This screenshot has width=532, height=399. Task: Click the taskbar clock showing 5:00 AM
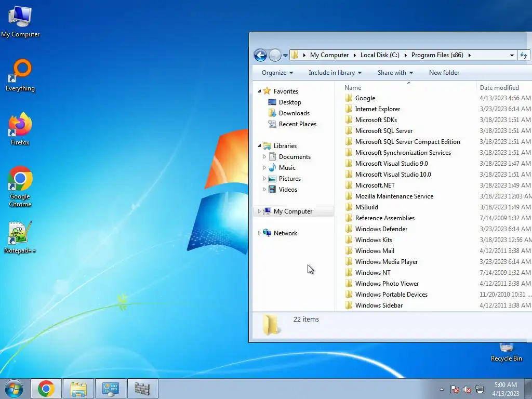[x=506, y=389]
